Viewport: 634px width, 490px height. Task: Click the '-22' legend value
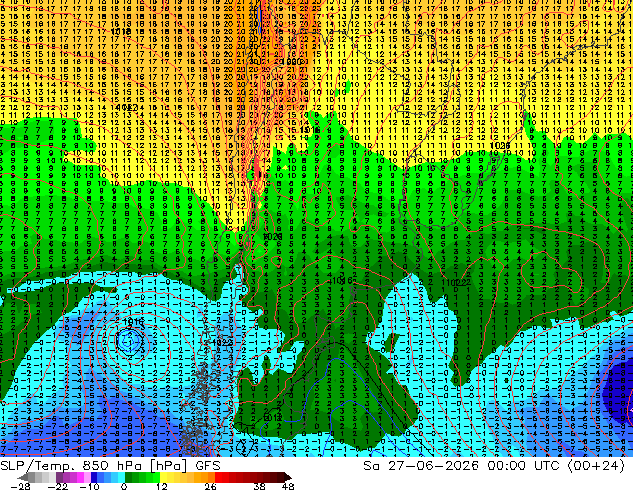click(x=58, y=486)
